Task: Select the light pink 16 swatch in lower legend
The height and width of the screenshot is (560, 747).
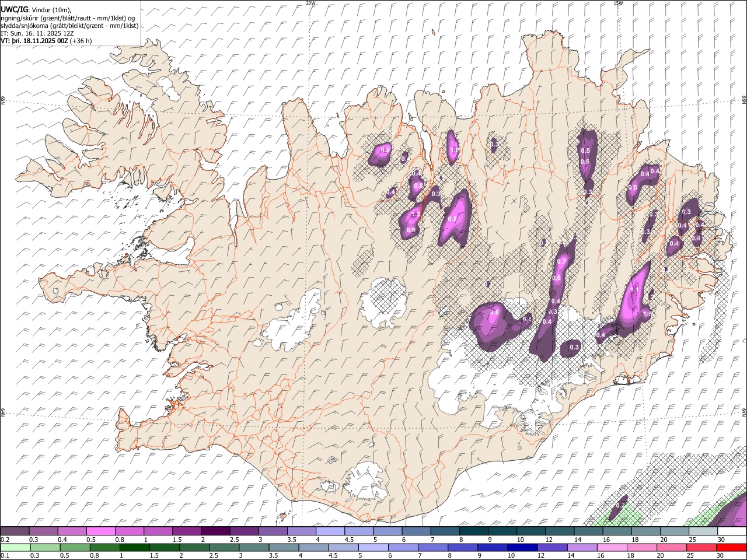Action: 612,547
